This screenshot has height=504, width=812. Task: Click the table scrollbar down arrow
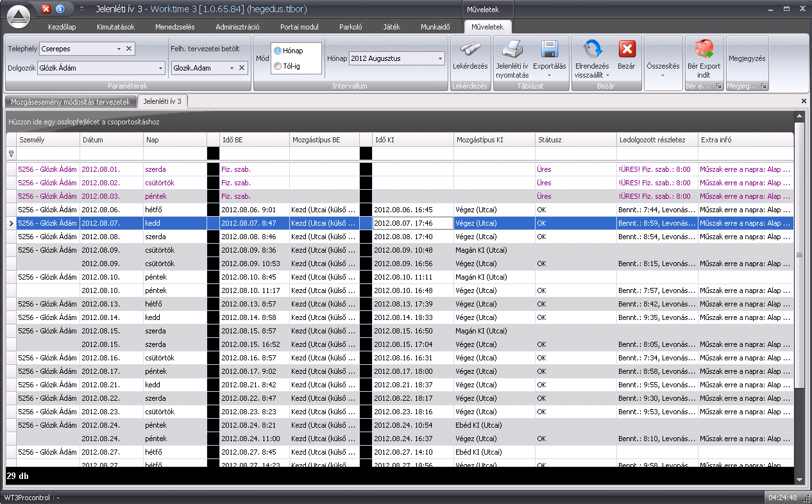pos(799,480)
